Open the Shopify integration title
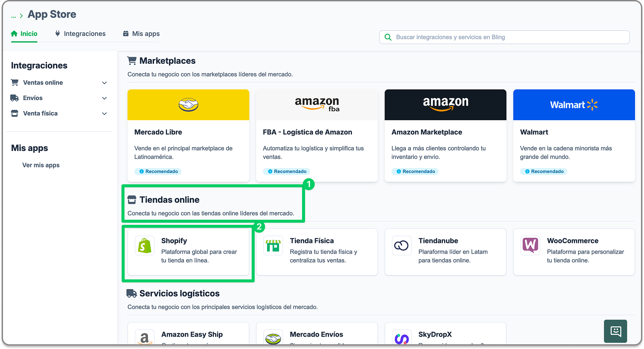This screenshot has height=349, width=644. (x=174, y=241)
